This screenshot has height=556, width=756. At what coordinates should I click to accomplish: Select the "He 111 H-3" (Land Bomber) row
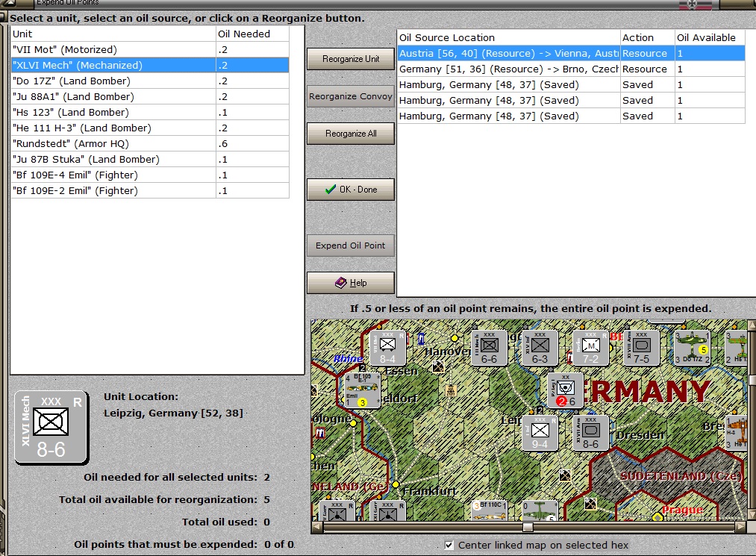pyautogui.click(x=150, y=128)
